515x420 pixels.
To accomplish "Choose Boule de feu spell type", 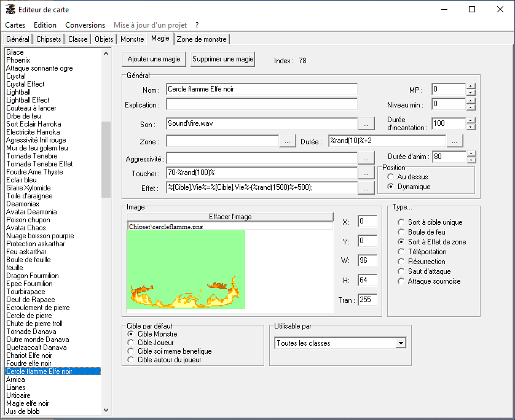I will [x=401, y=232].
